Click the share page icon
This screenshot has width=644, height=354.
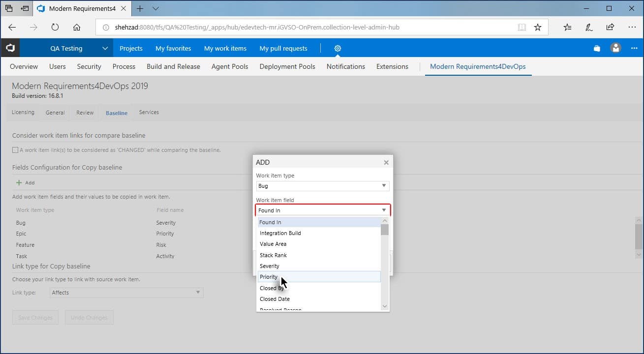(x=610, y=28)
